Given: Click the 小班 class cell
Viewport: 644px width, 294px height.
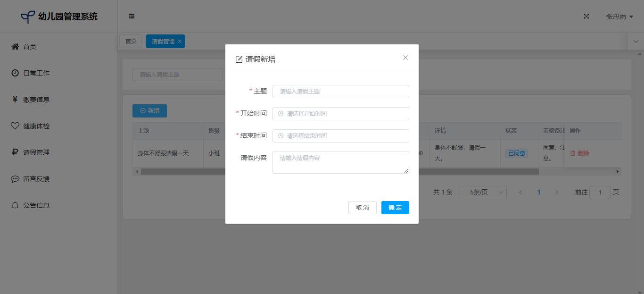Looking at the screenshot, I should point(214,153).
